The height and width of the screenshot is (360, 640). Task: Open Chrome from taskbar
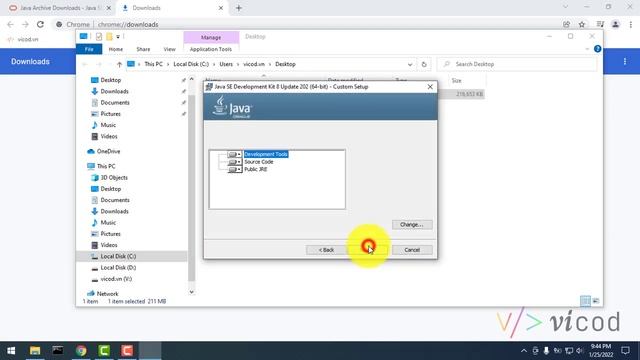click(x=81, y=351)
